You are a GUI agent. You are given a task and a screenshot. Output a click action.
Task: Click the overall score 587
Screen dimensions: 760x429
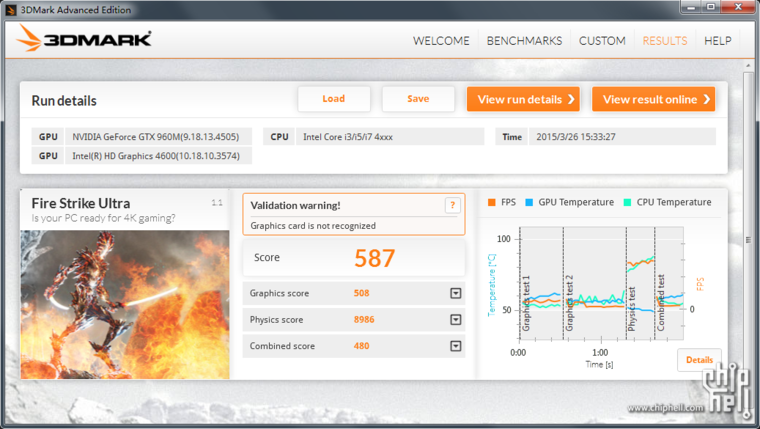(x=375, y=258)
